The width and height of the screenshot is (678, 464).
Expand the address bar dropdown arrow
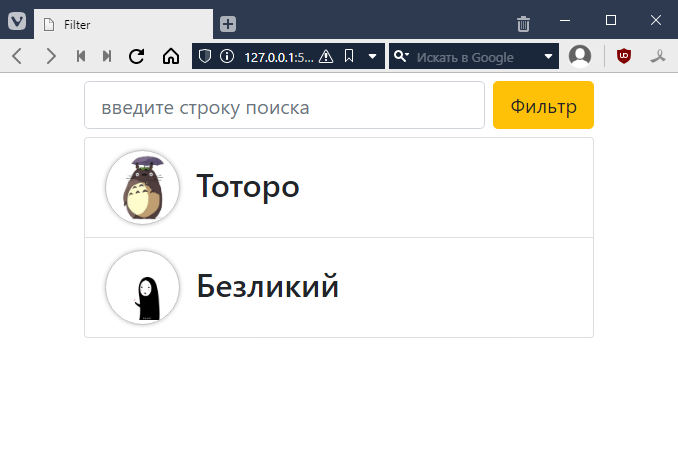pyautogui.click(x=372, y=56)
